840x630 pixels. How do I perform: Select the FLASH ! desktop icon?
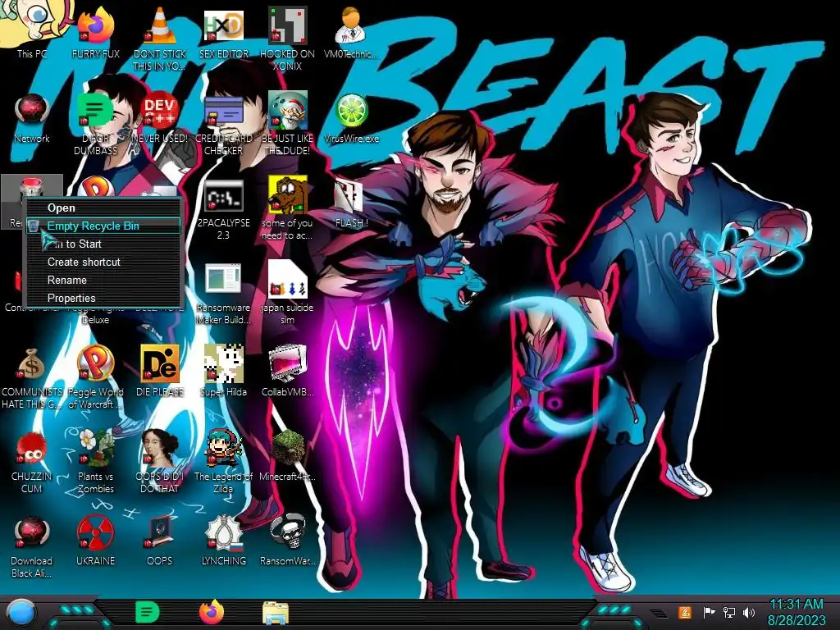pos(351,203)
